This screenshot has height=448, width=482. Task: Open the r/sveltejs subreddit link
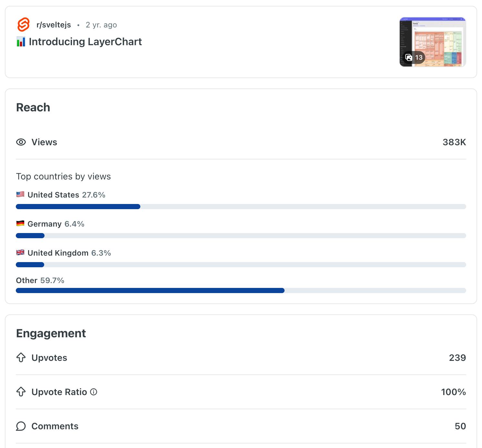pos(54,25)
